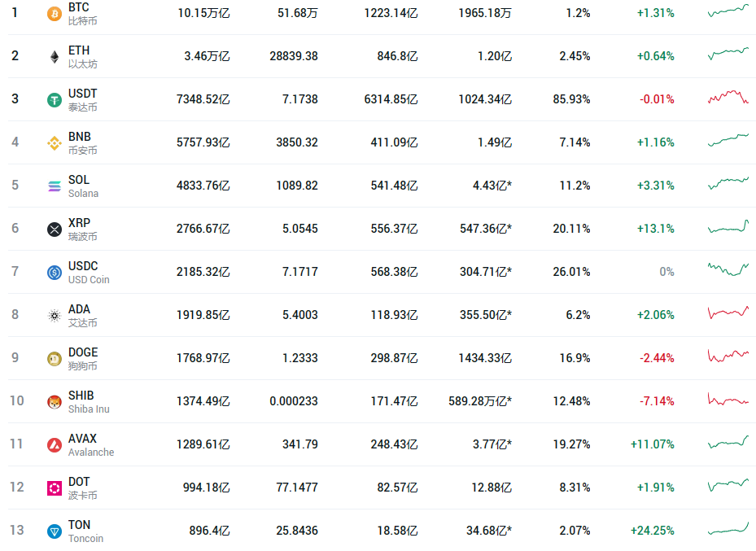The image size is (756, 551).
Task: Open the TON coin name link
Action: click(x=79, y=525)
